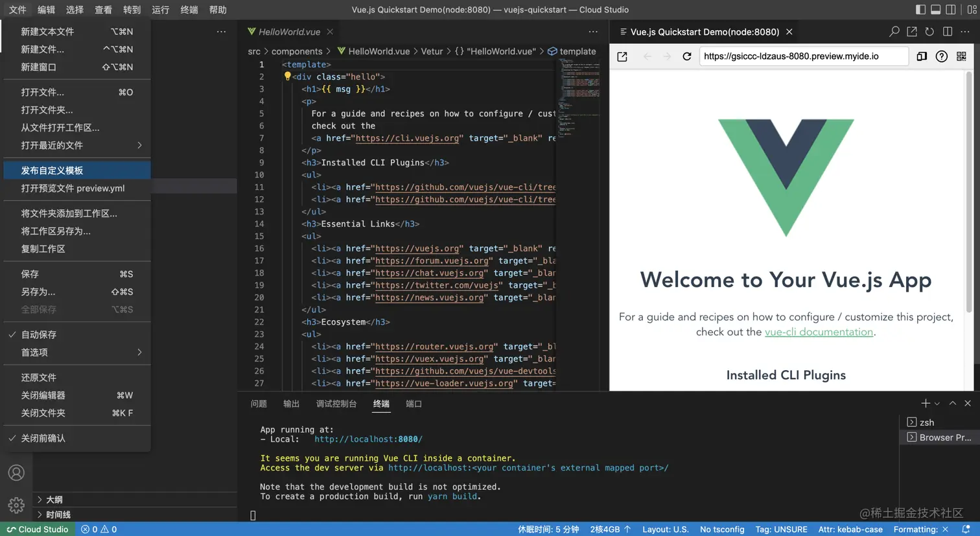Switch to the 输出 output panel tab
The image size is (980, 536).
[292, 404]
